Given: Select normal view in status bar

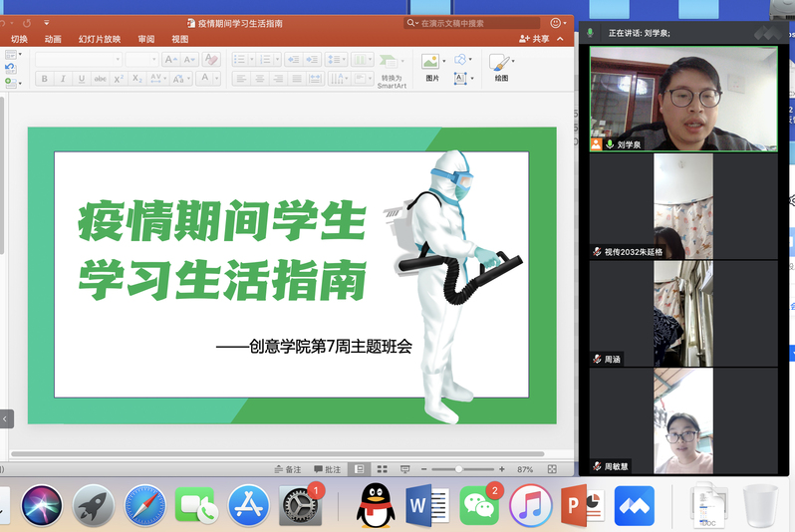Looking at the screenshot, I should point(359,469).
